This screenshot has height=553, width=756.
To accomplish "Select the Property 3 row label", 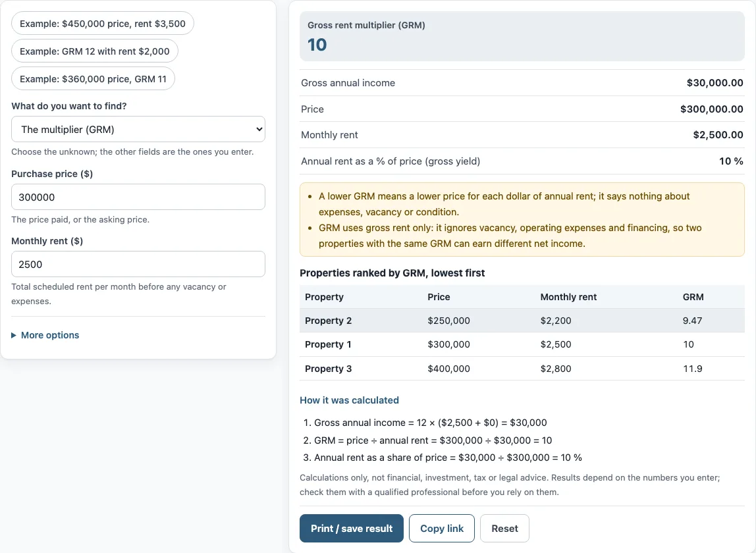I will (329, 369).
